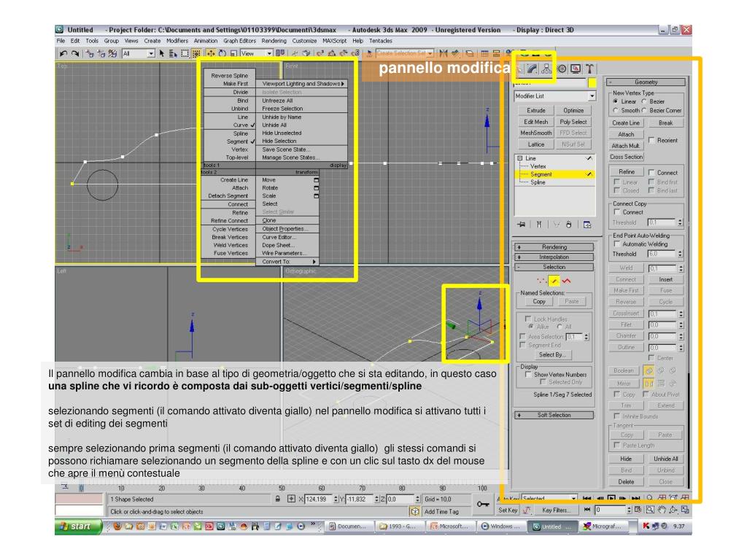Viewport: 747px width, 560px height.
Task: Expand the Soft Selection rollout
Action: (x=554, y=415)
